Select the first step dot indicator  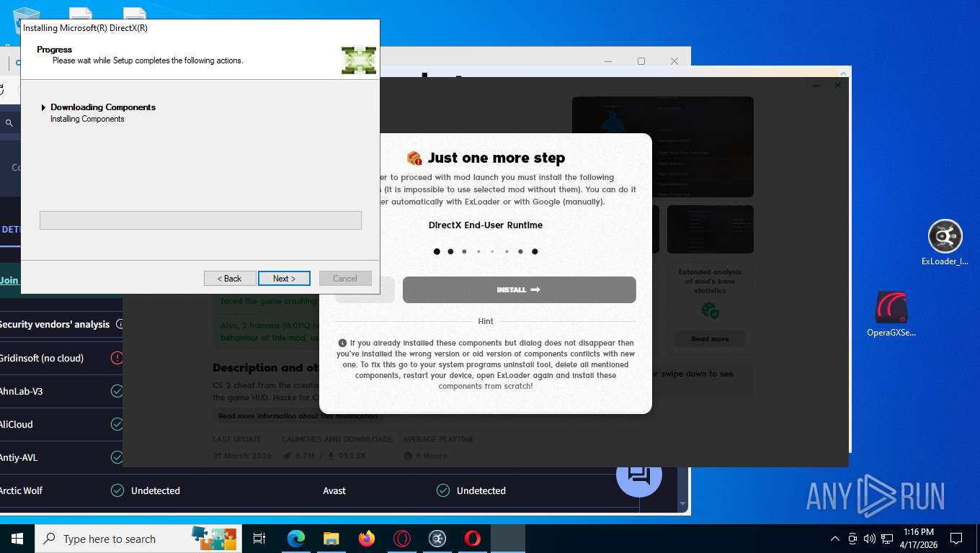(437, 251)
